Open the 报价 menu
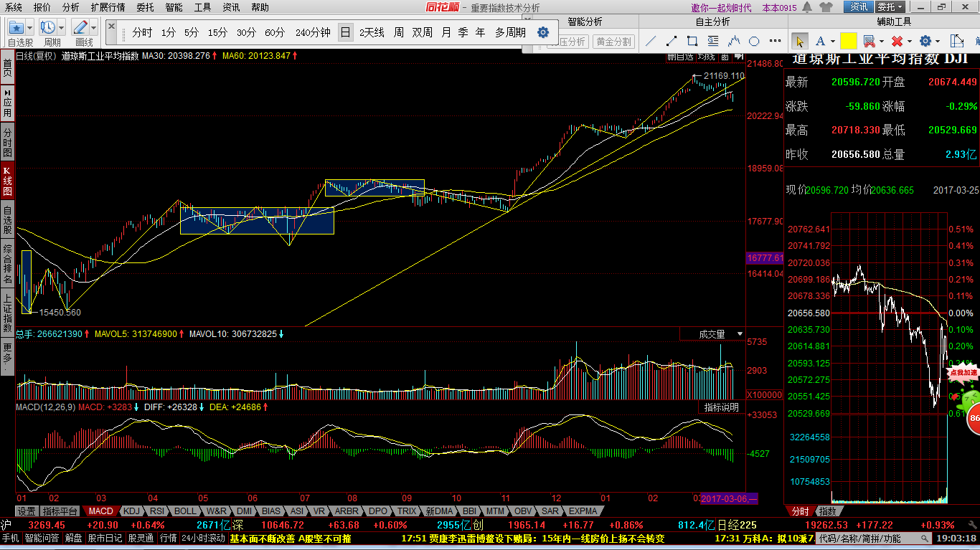Screen dimensions: 980x550 (42, 7)
